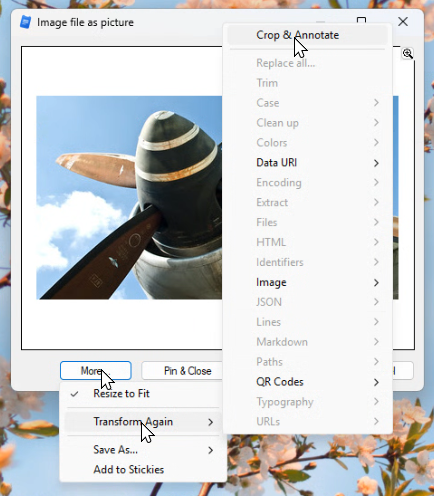
Task: Choose Add to Stickies
Action: pos(143,470)
